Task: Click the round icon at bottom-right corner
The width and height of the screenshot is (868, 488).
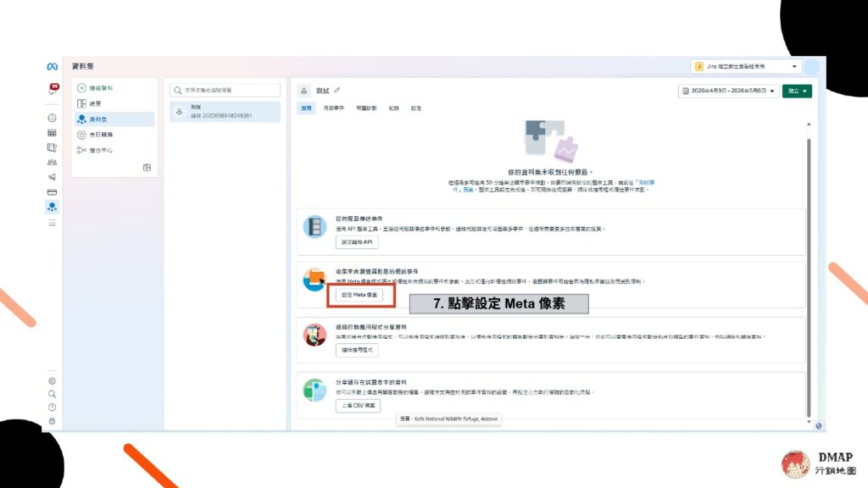Action: tap(818, 425)
